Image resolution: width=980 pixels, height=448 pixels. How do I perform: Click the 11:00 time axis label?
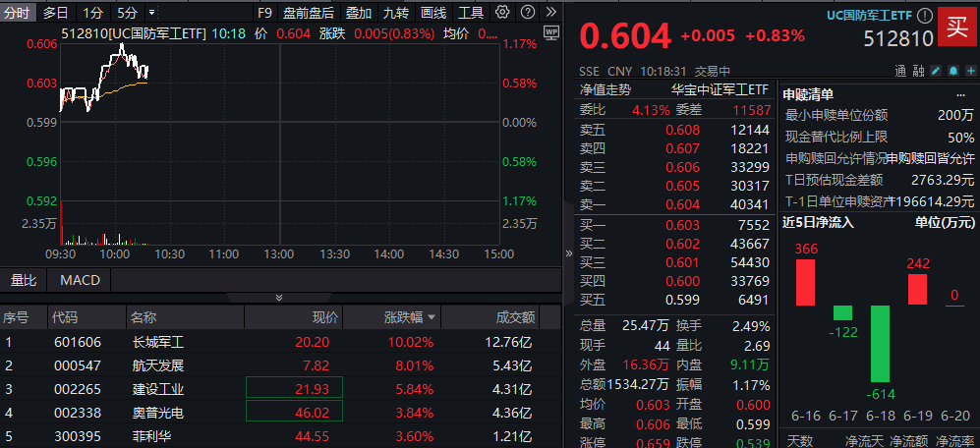224,254
